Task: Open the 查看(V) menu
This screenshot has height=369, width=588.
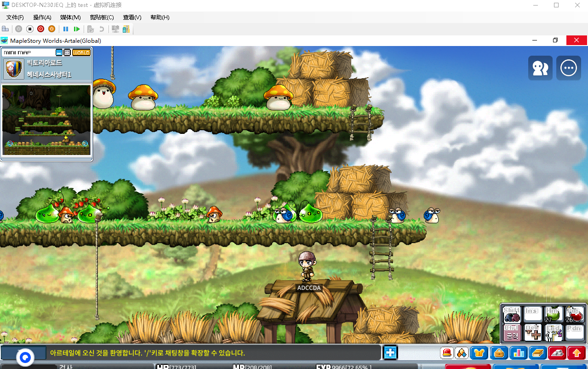Action: point(132,17)
